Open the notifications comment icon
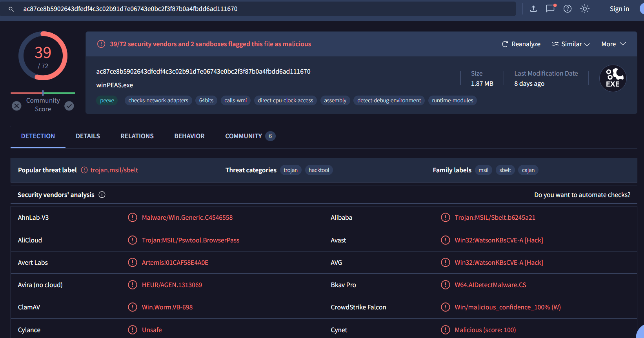Screen dimensions: 644x338 point(551,9)
